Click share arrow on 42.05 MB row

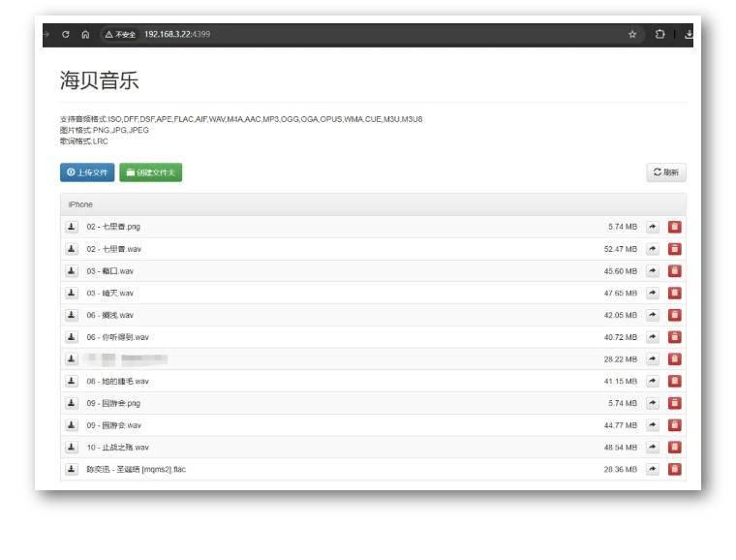pos(653,315)
